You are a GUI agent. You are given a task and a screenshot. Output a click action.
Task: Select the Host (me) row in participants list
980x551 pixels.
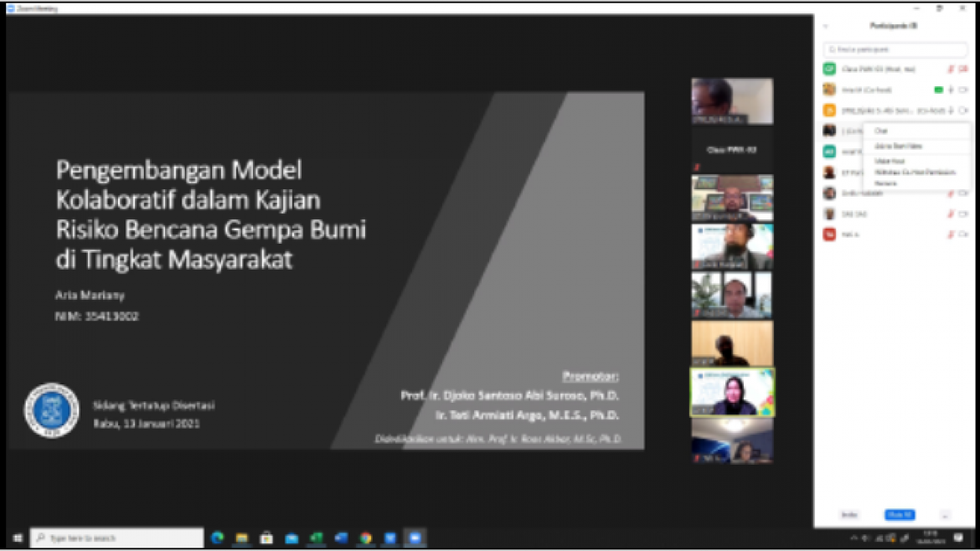[x=895, y=69]
